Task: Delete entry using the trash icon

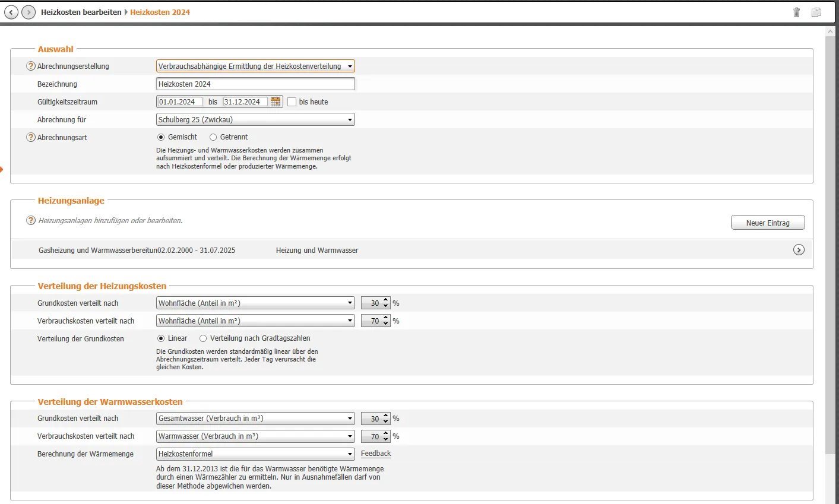Action: 797,12
